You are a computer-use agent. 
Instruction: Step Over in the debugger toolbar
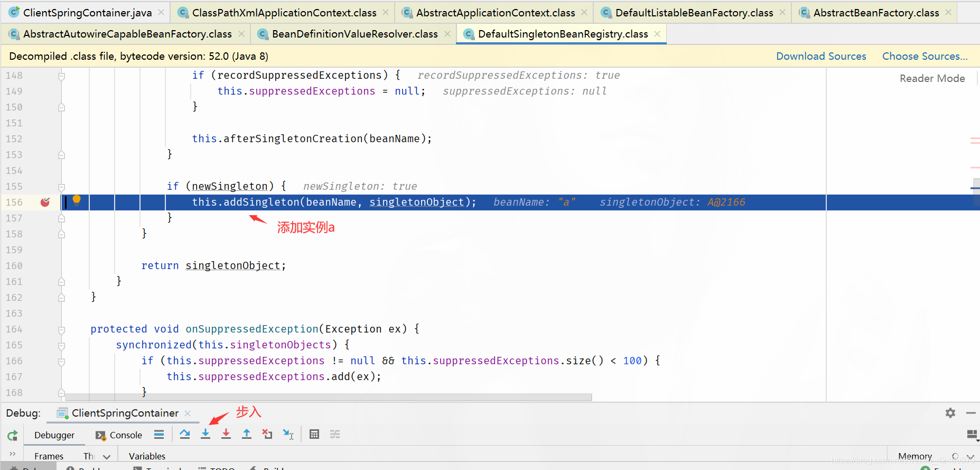point(185,435)
